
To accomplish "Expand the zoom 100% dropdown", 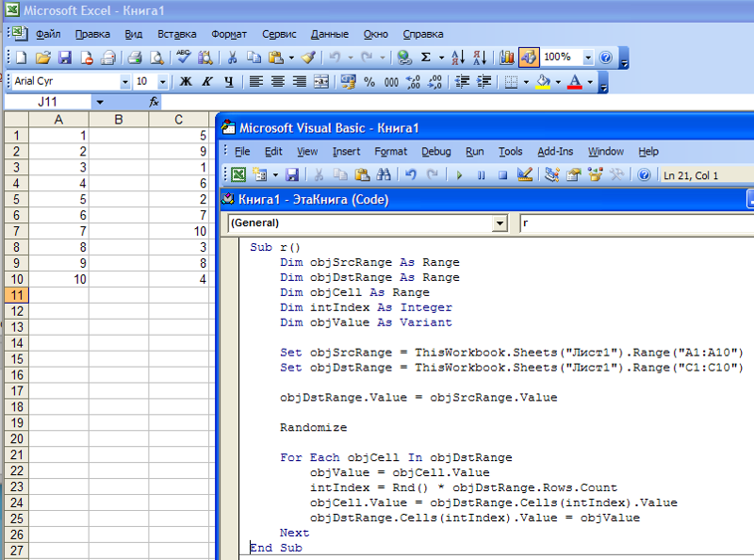I will 588,58.
